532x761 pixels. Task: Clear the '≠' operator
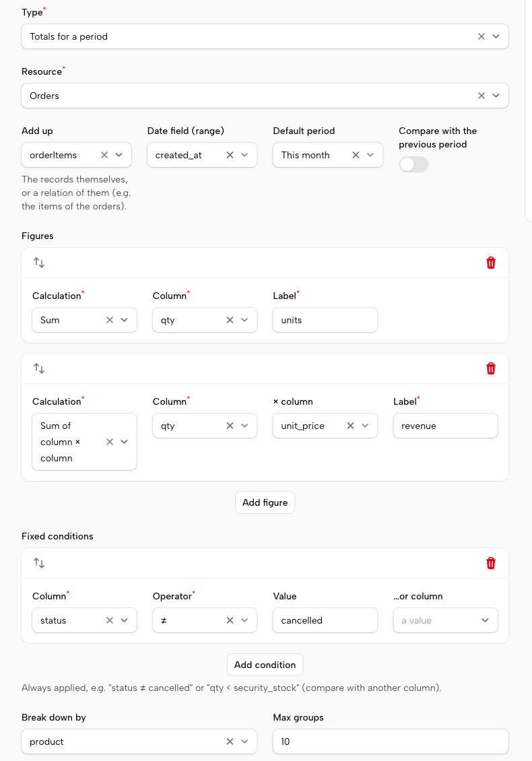[x=230, y=620]
